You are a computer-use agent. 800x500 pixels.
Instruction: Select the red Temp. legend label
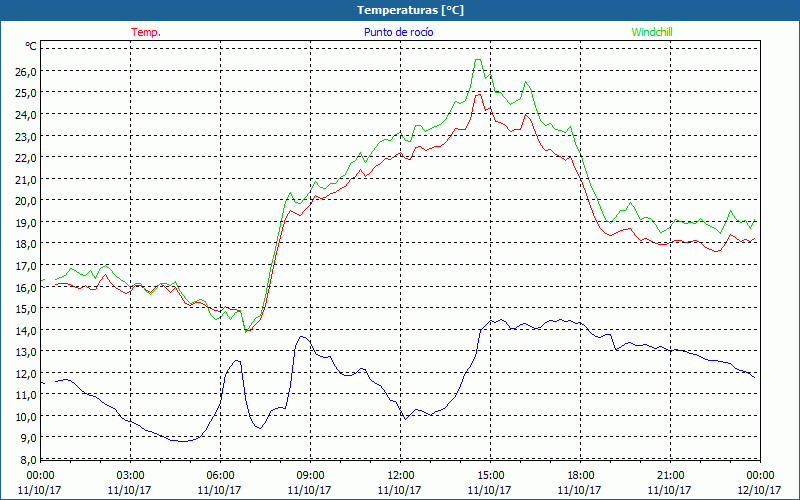coord(146,32)
